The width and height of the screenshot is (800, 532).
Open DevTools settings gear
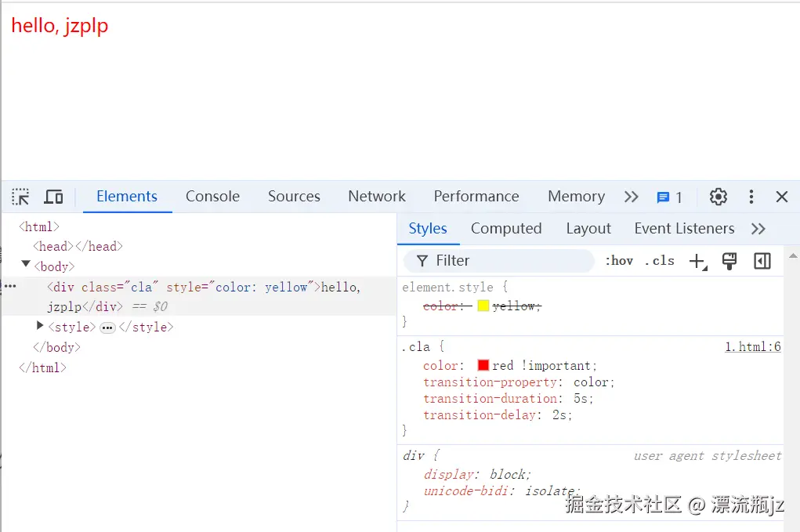pyautogui.click(x=719, y=197)
